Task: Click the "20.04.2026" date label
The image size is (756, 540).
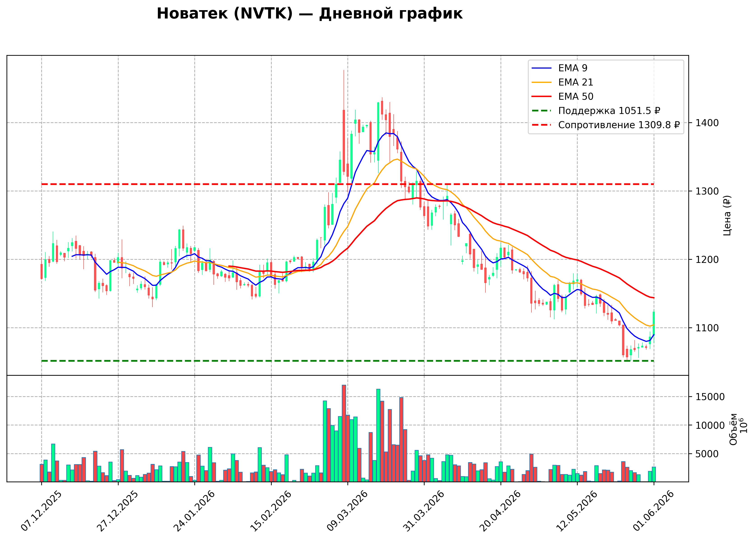Action: pos(500,511)
